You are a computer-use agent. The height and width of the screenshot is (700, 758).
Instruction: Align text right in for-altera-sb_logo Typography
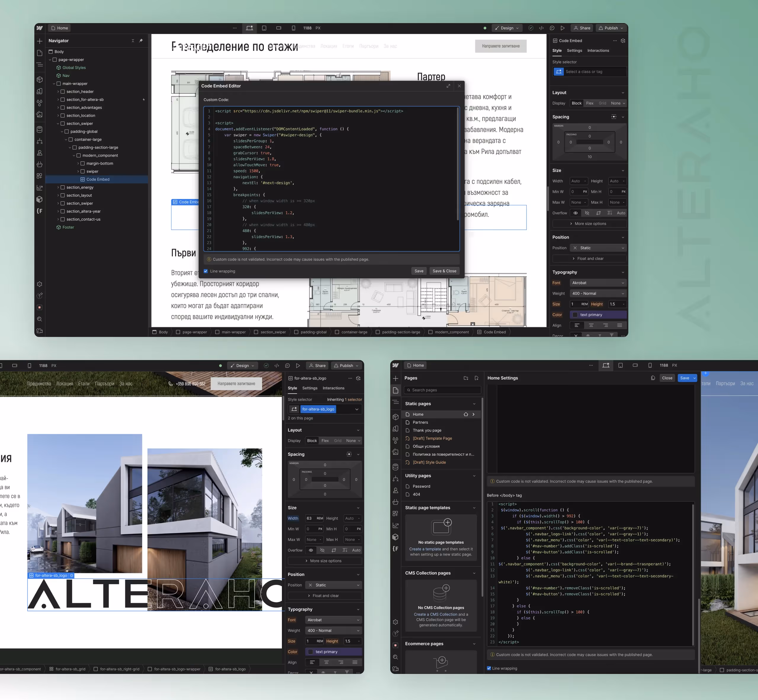pos(341,662)
